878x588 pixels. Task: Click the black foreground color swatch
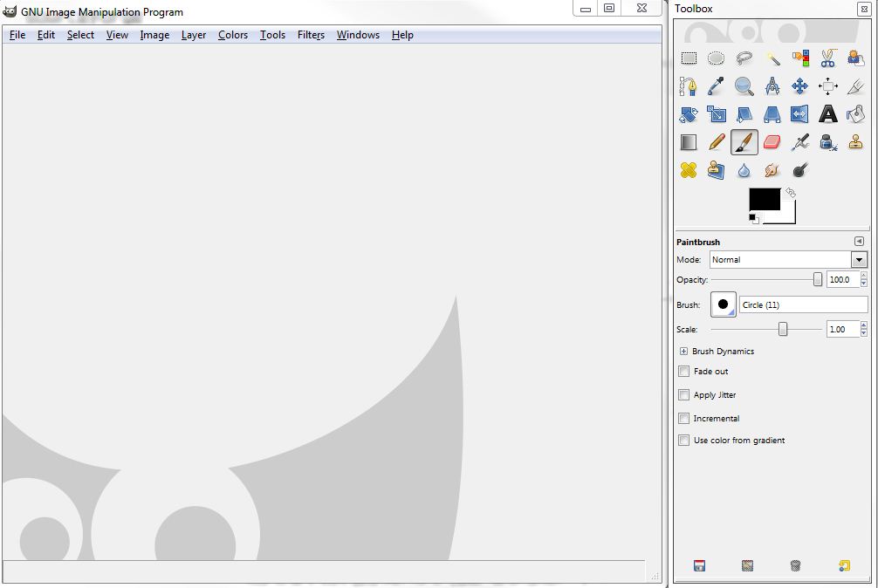pyautogui.click(x=764, y=199)
